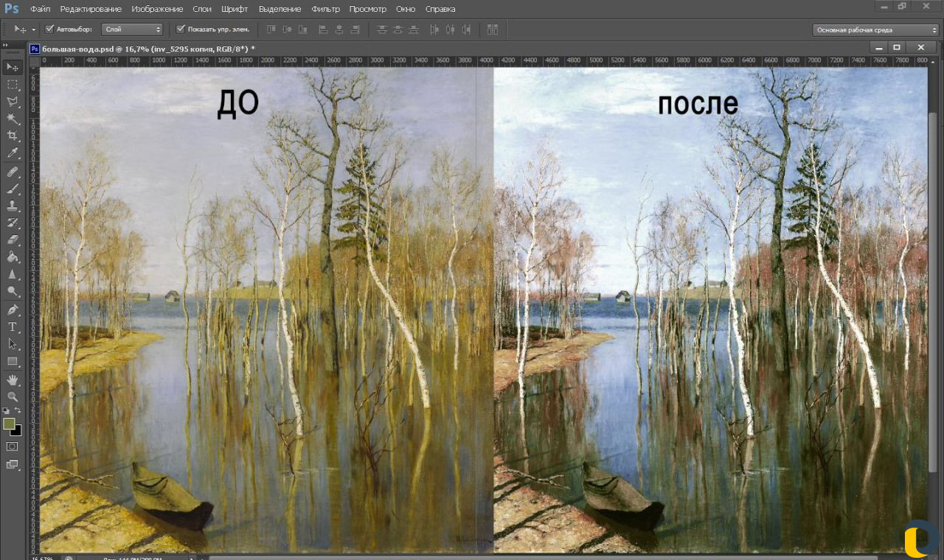
Task: Select the Brush tool
Action: [13, 189]
